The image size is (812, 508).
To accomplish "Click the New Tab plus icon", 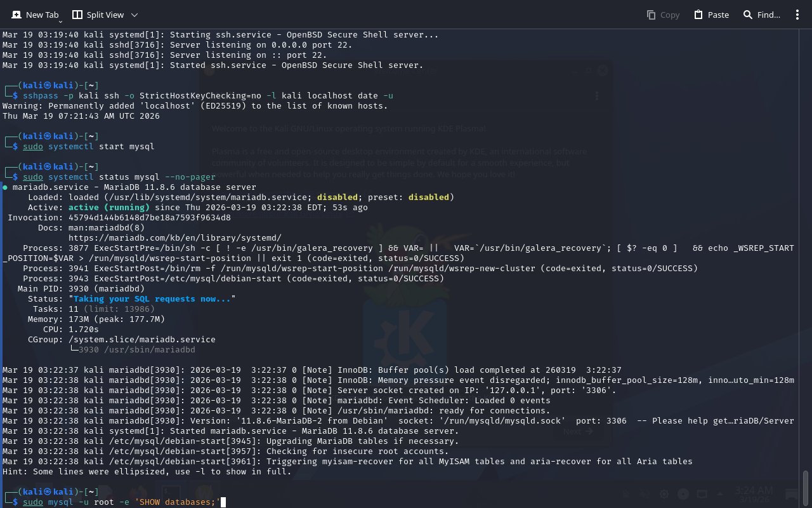I will (x=16, y=15).
